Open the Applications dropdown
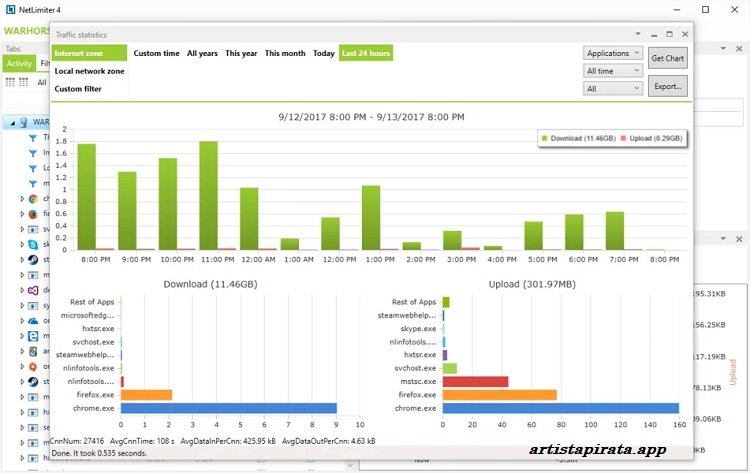Screen dimensions: 750x473 coord(612,53)
